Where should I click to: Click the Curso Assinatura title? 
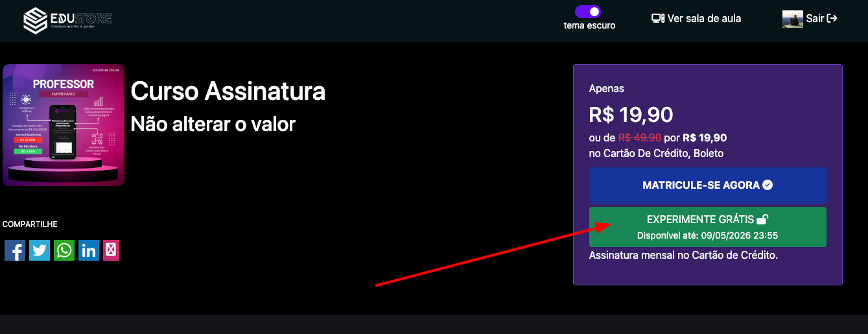coord(228,91)
